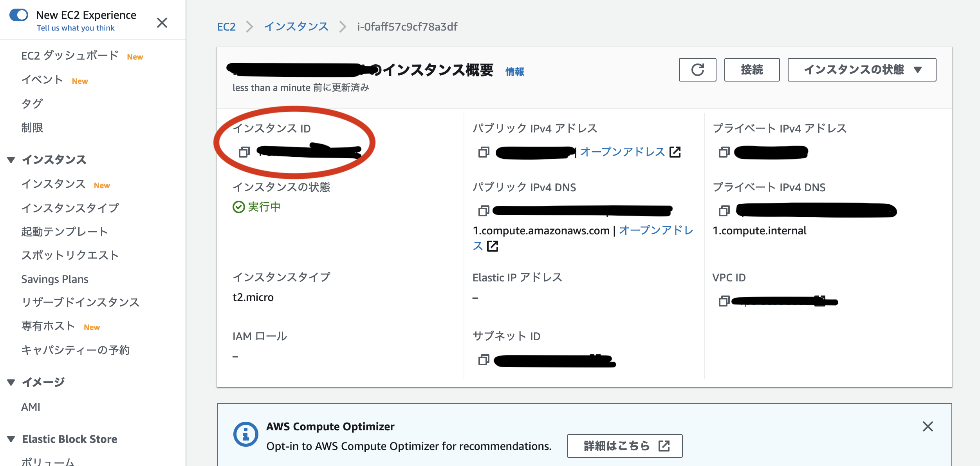Click the 接続 button
Screen dimensions: 980x466
(x=752, y=70)
